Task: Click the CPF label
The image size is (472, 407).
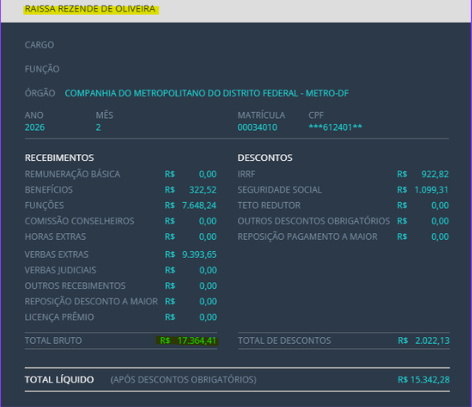Action: click(x=316, y=115)
